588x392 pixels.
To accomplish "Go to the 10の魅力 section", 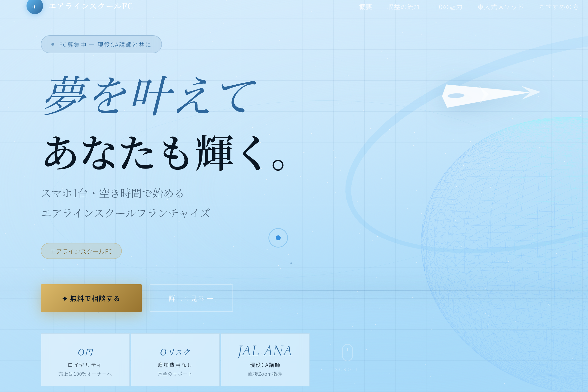I will [x=449, y=7].
